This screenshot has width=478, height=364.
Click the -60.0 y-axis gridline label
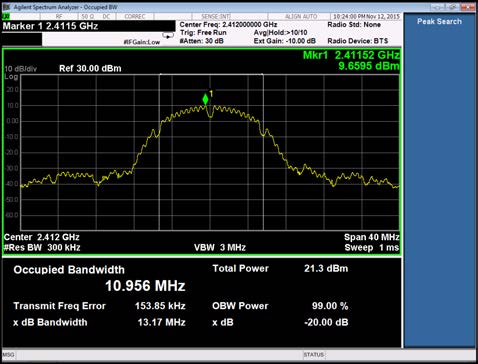12,215
